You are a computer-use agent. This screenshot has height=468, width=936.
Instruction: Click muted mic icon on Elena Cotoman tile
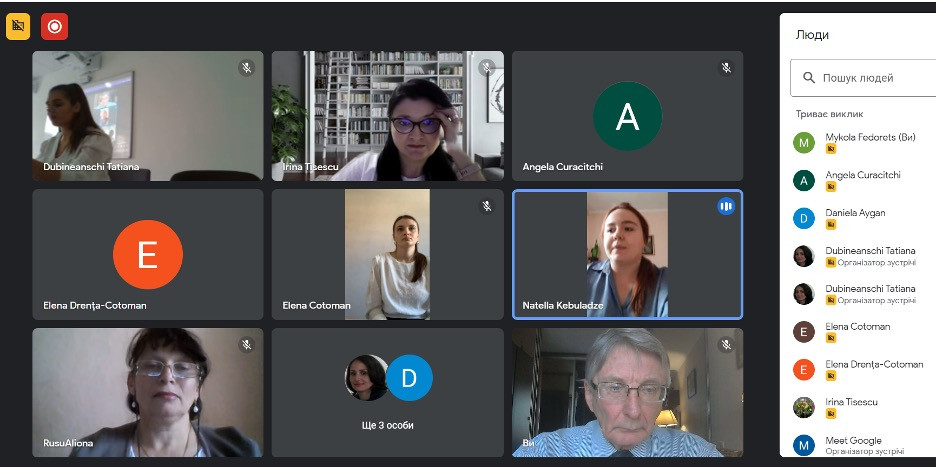tap(487, 206)
